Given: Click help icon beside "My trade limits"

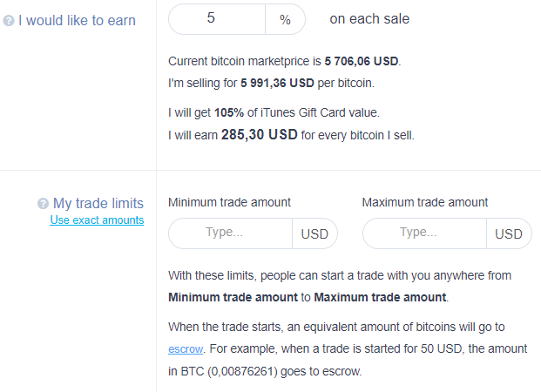Looking at the screenshot, I should [43, 204].
